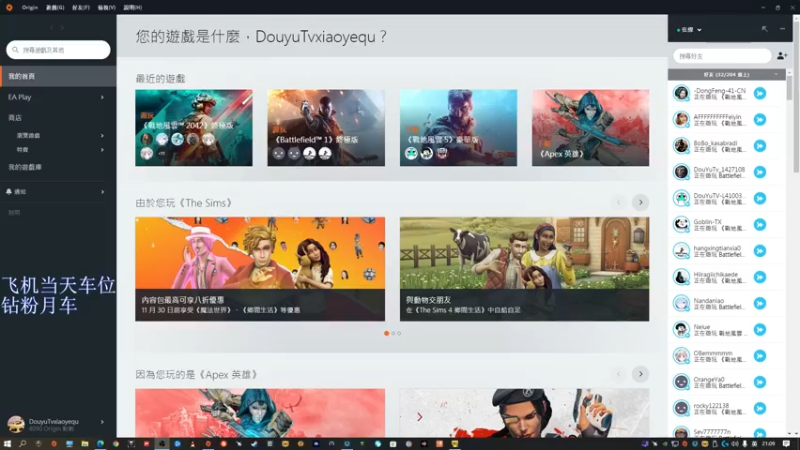Image resolution: width=800 pixels, height=450 pixels.
Task: Join Hiiragiichikaede's game
Action: click(760, 277)
